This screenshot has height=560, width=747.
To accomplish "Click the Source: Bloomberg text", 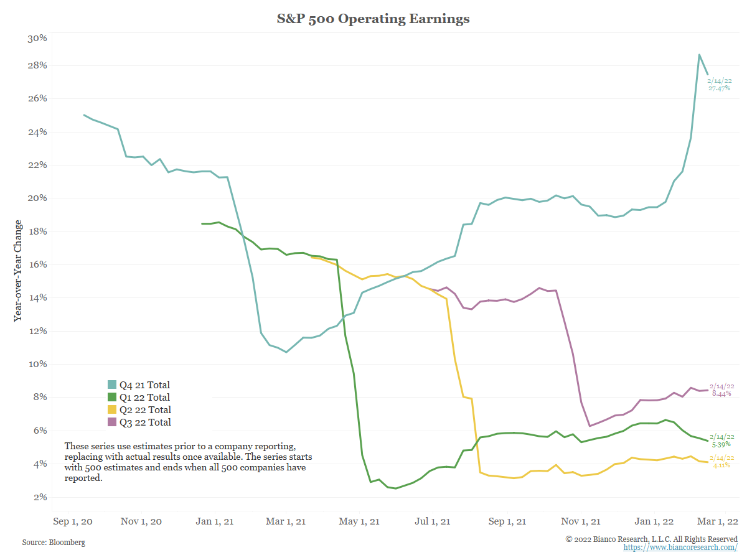I will pos(54,543).
